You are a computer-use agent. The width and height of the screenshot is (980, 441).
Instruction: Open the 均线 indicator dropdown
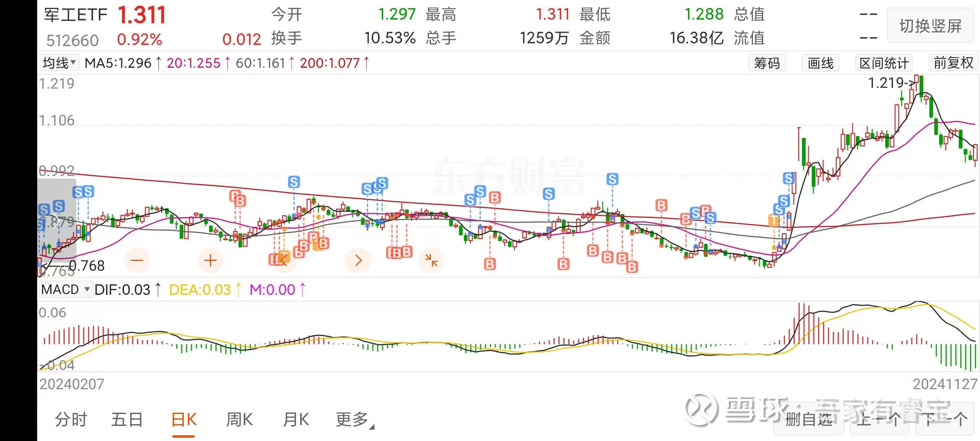[60, 63]
